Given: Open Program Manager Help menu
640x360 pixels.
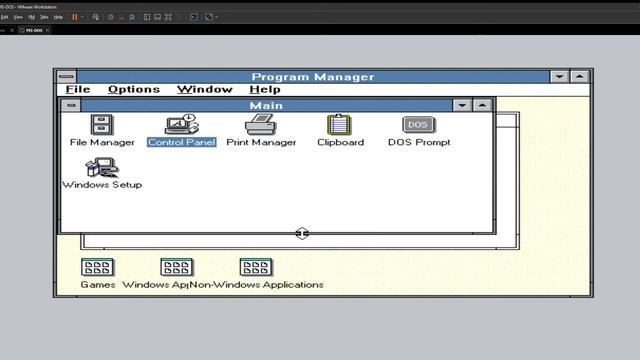Looking at the screenshot, I should pyautogui.click(x=264, y=89).
